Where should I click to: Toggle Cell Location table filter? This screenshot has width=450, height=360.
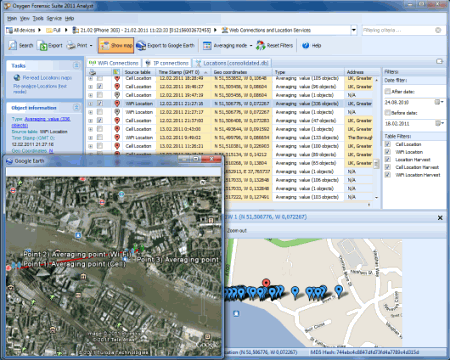(388, 144)
